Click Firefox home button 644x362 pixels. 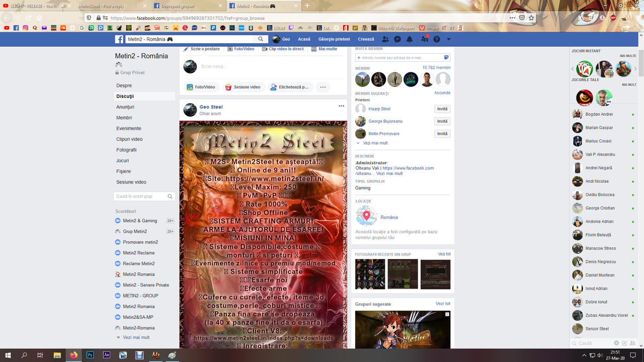(39, 18)
